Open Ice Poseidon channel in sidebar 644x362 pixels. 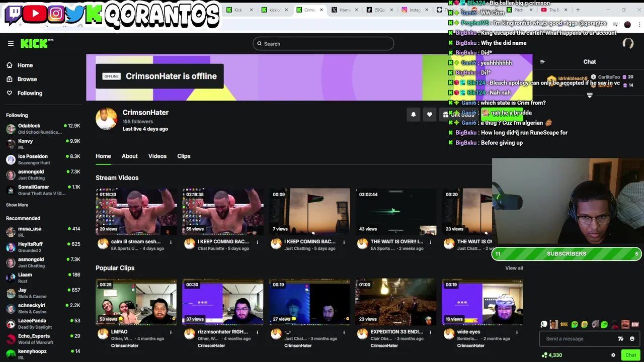click(43, 159)
